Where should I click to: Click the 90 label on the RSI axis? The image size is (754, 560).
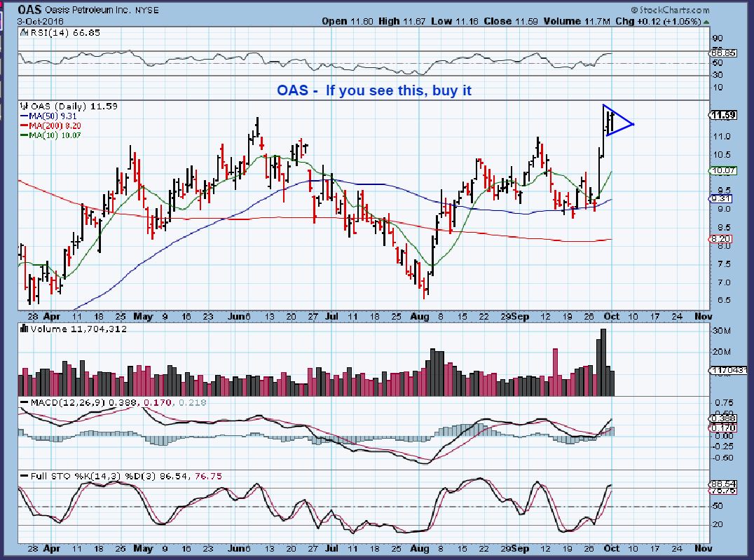718,39
